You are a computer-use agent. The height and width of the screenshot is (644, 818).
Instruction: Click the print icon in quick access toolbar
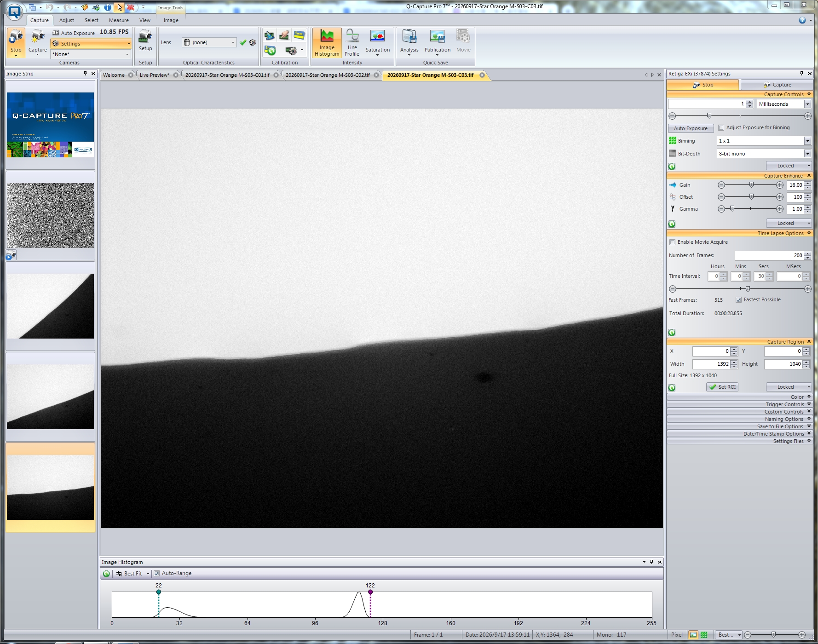pyautogui.click(x=96, y=7)
